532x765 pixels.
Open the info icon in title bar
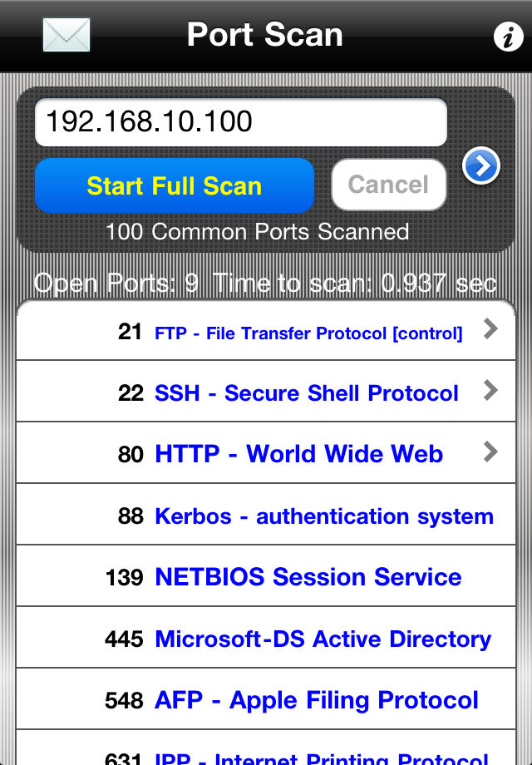508,36
